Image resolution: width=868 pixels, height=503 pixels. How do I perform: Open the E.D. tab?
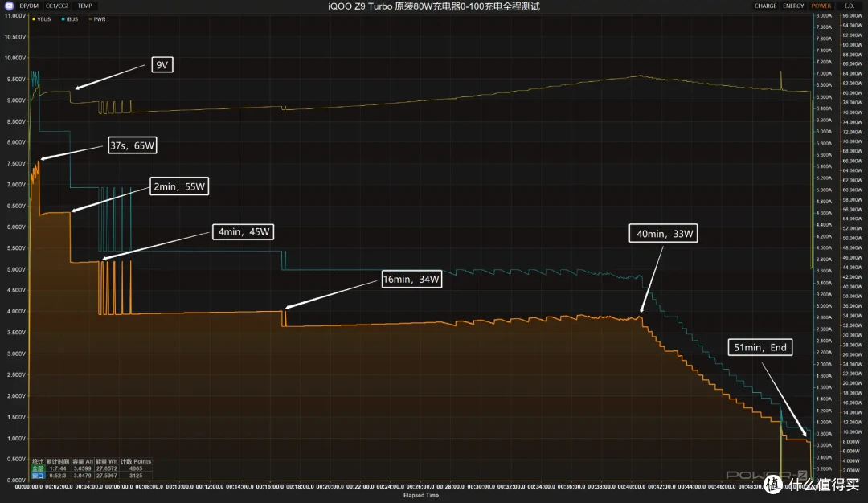tap(849, 6)
